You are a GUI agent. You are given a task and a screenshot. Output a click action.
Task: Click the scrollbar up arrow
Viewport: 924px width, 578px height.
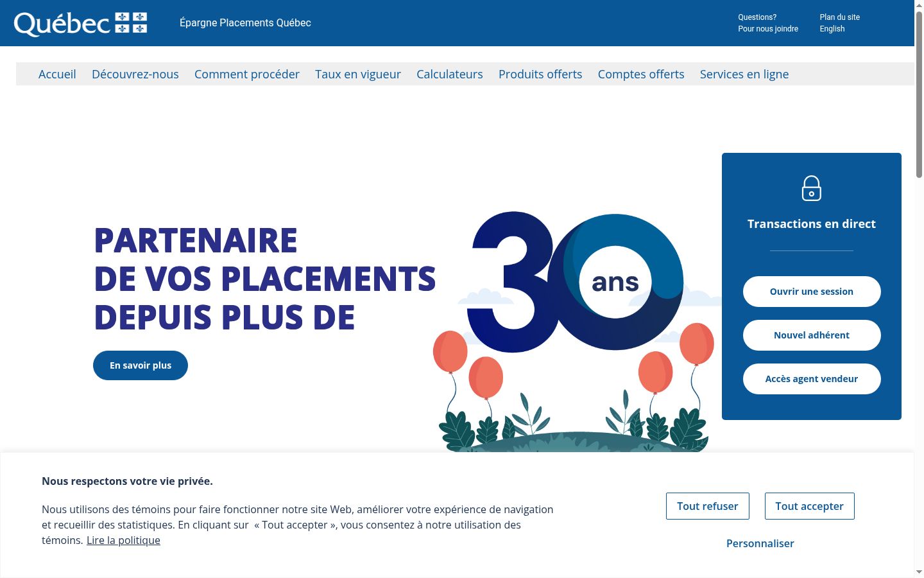coord(919,5)
